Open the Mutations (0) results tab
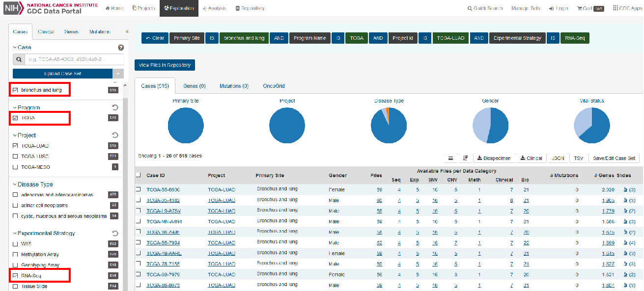This screenshot has width=644, height=291. pyautogui.click(x=234, y=86)
